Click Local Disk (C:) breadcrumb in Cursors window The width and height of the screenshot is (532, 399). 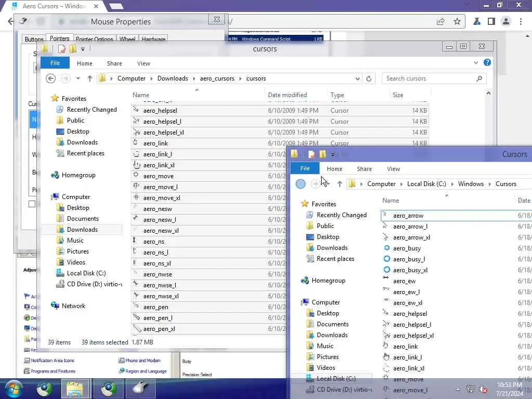coord(427,184)
